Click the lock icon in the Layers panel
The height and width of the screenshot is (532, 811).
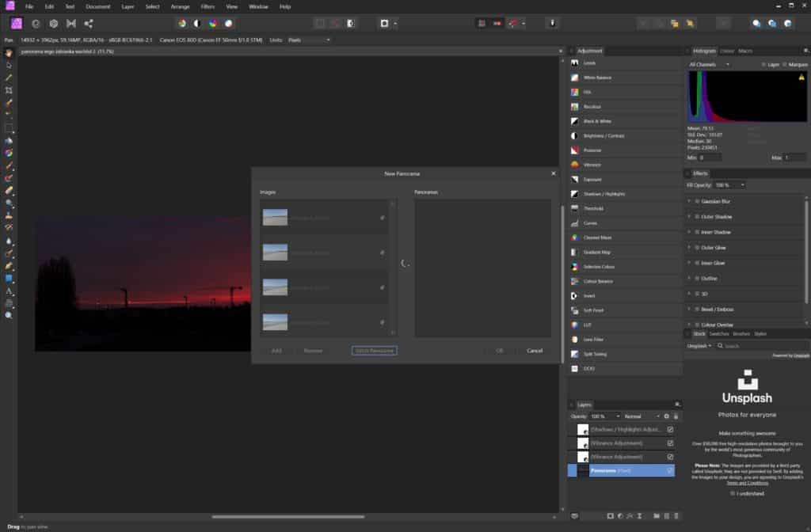[676, 416]
